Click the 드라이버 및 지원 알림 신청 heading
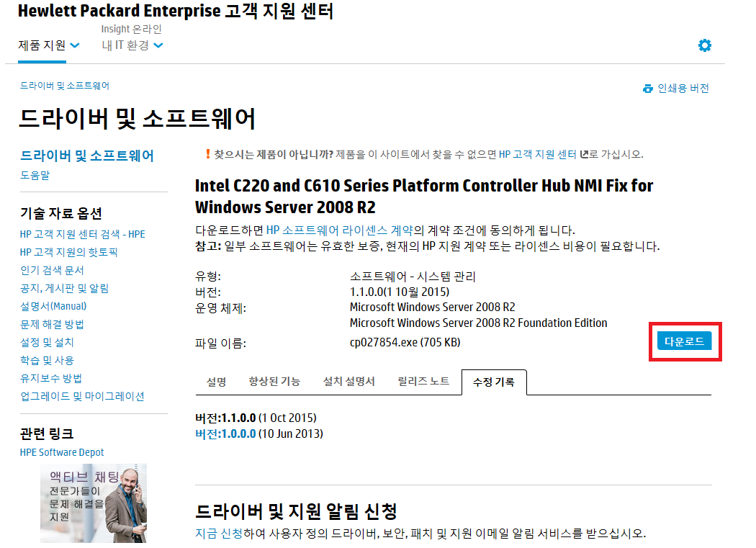Viewport: 756px width, 548px height. pos(297,511)
